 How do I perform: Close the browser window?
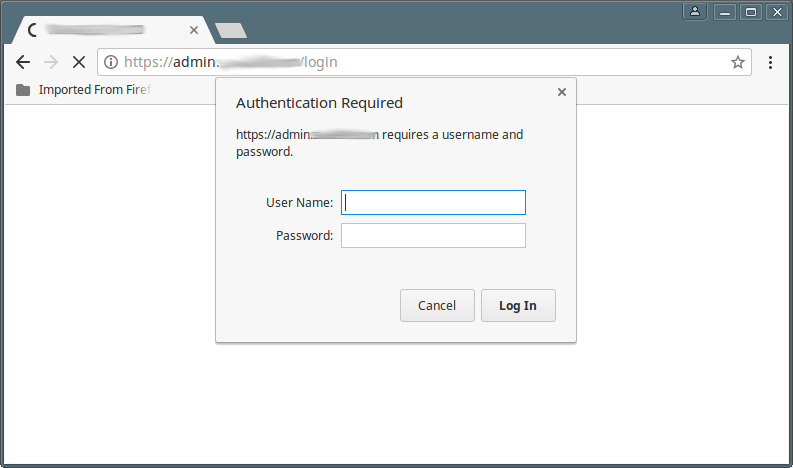pyautogui.click(x=776, y=12)
